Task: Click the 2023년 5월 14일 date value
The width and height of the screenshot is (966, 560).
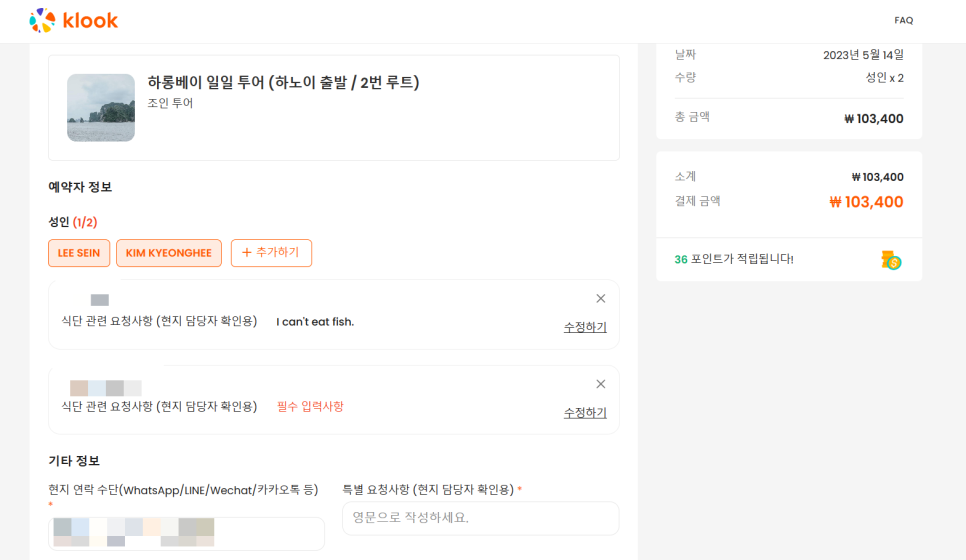Action: [x=863, y=55]
